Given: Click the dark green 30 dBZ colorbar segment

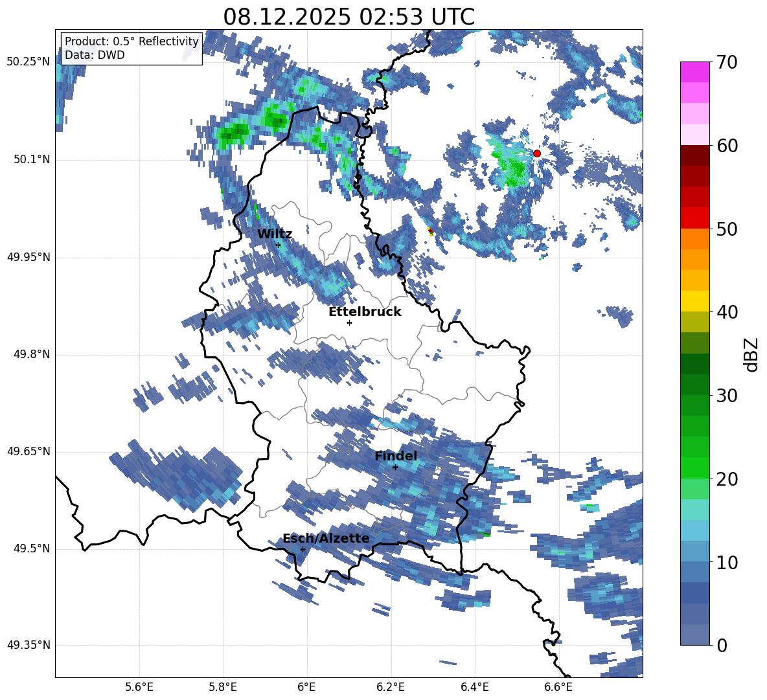Looking at the screenshot, I should tap(694, 384).
